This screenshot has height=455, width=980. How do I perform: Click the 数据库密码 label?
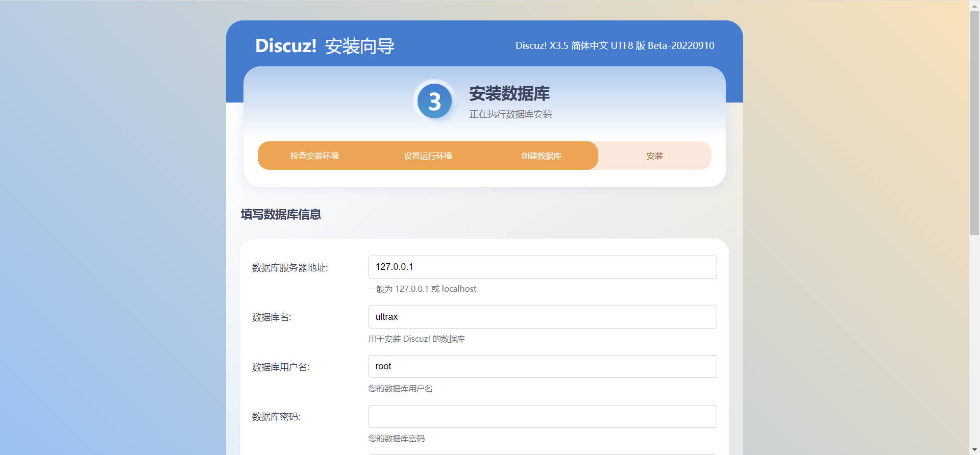click(276, 417)
